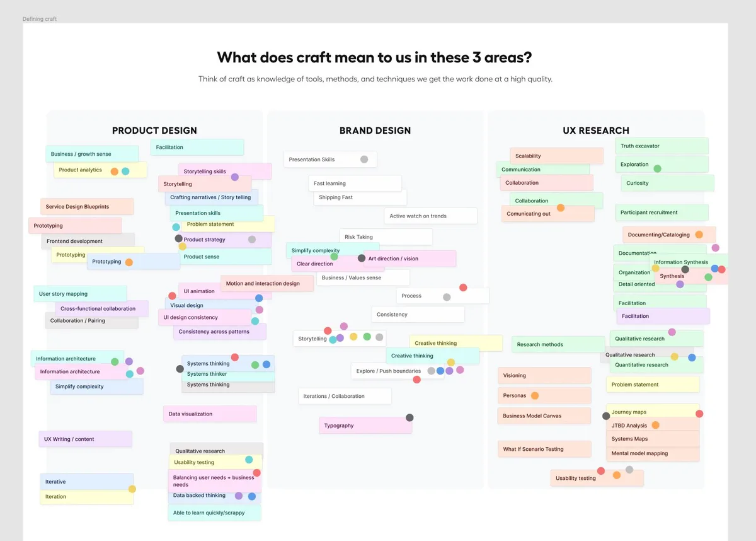Click the teal dot on Product analytics
756x541 pixels.
125,171
